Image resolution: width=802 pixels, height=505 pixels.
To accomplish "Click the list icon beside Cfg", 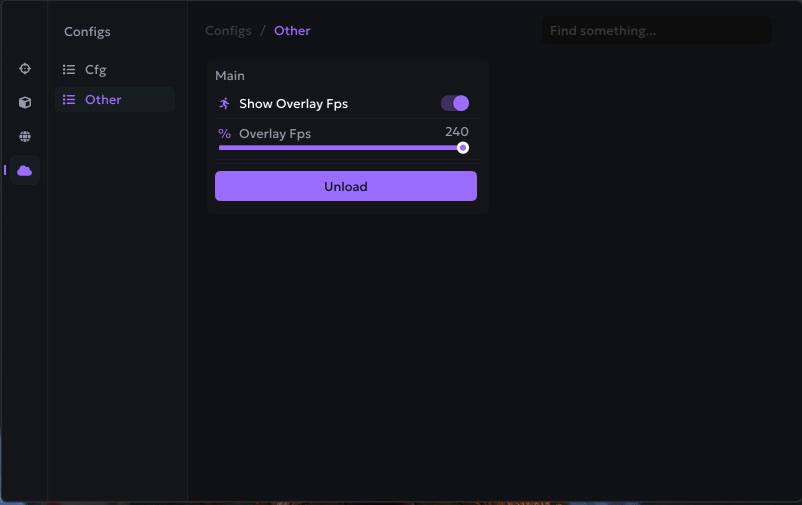I will coord(69,70).
